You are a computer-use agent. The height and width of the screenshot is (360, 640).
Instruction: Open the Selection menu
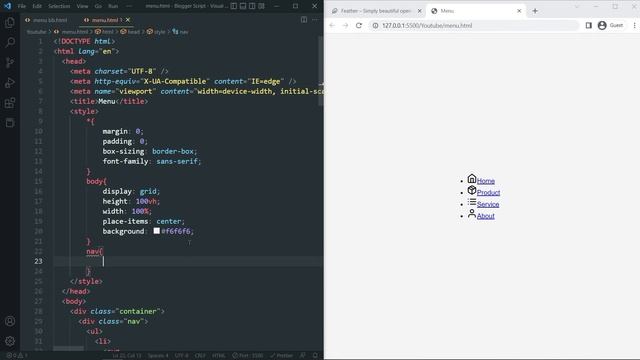[59, 6]
